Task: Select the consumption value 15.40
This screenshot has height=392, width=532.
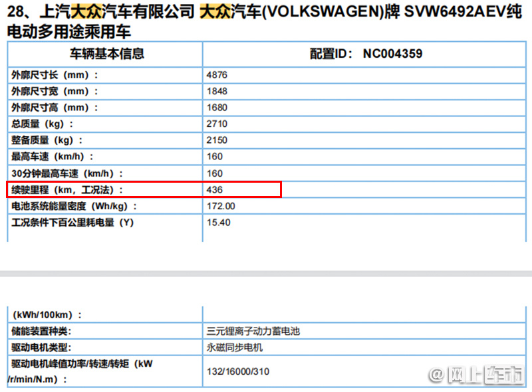Action: [x=219, y=223]
